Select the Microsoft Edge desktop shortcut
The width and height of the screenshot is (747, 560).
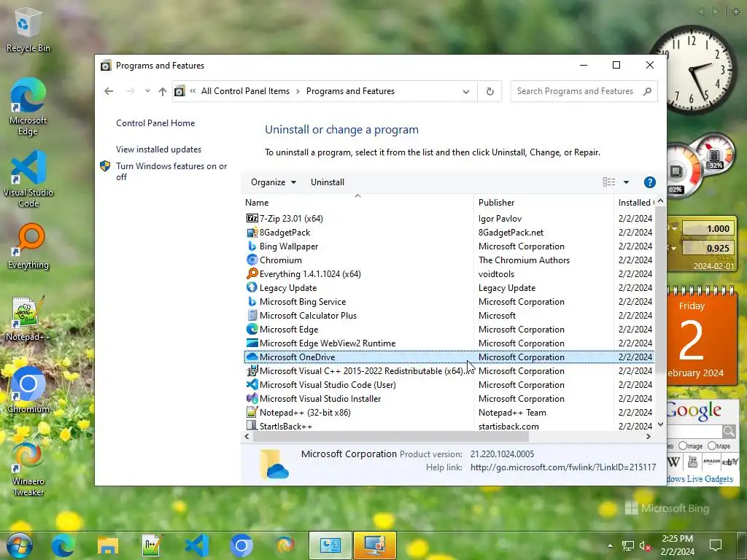[28, 106]
